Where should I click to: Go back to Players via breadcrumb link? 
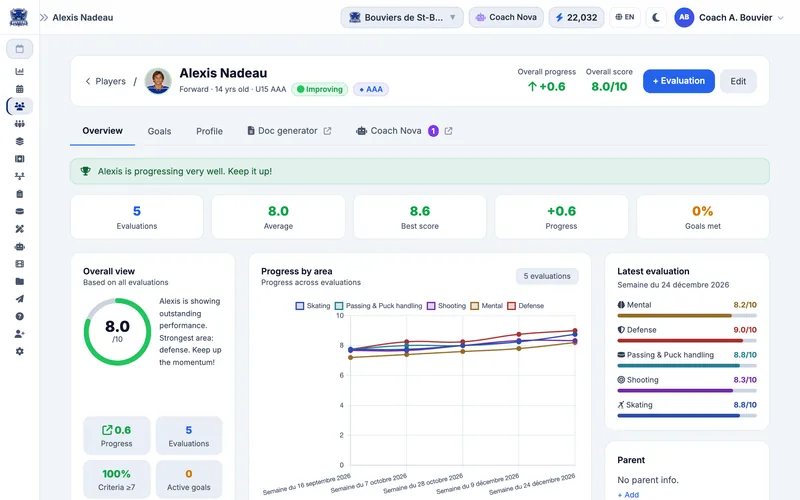pyautogui.click(x=106, y=81)
